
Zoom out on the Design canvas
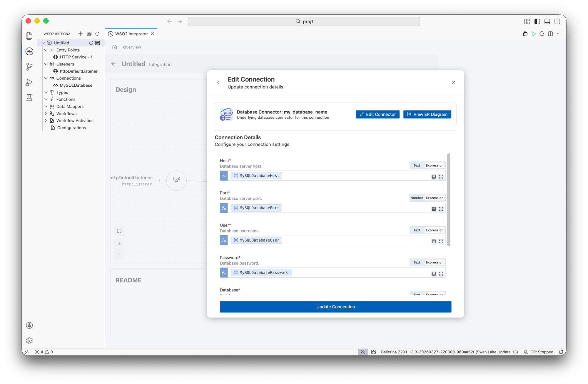tap(119, 254)
